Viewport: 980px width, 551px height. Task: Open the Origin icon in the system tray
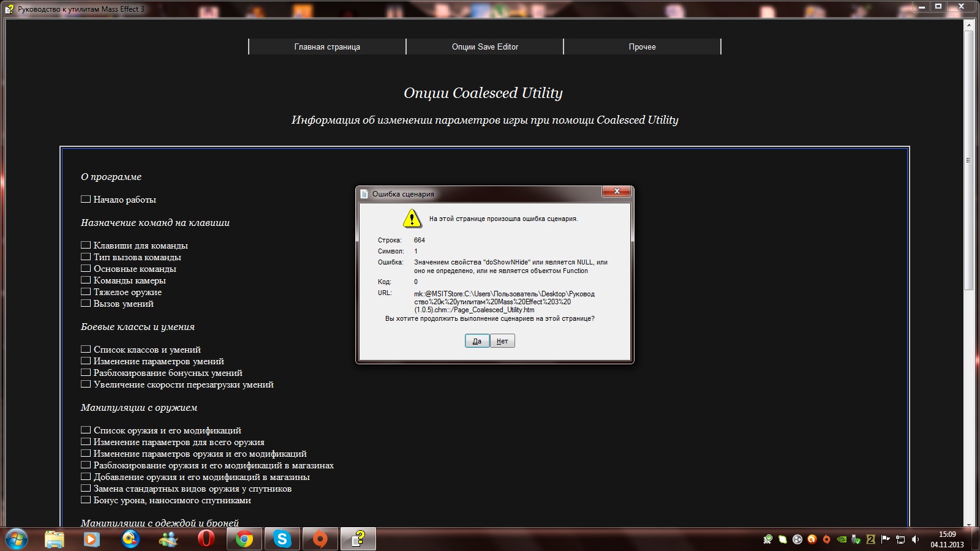click(827, 539)
